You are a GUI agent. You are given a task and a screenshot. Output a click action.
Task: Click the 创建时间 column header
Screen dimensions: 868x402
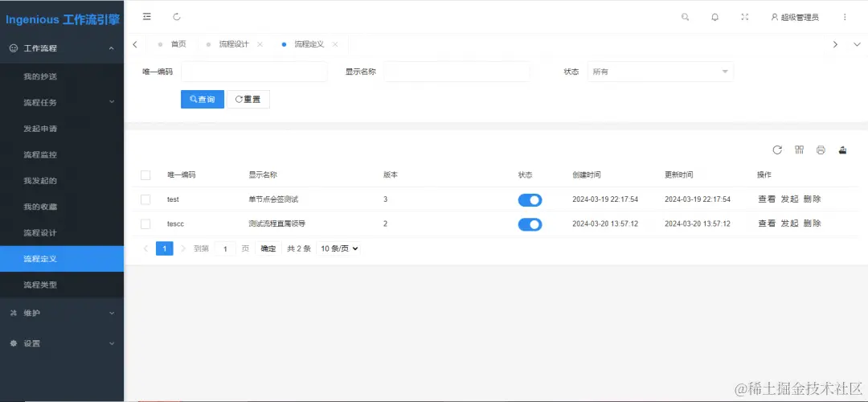click(x=586, y=175)
